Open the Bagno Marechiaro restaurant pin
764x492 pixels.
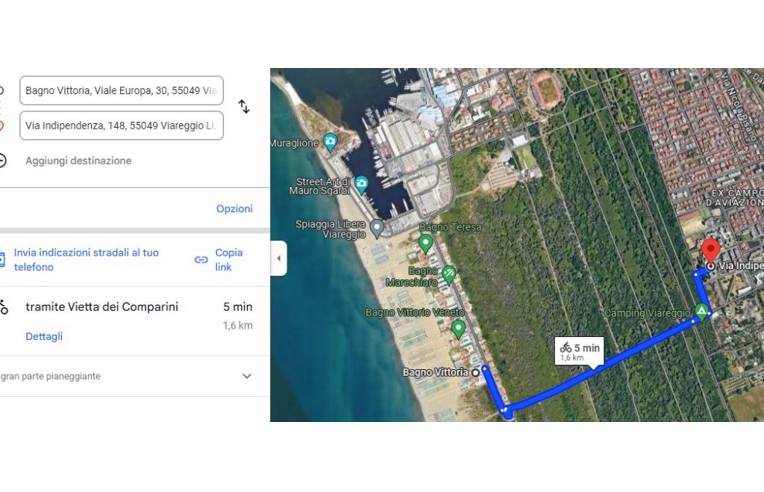tap(449, 275)
